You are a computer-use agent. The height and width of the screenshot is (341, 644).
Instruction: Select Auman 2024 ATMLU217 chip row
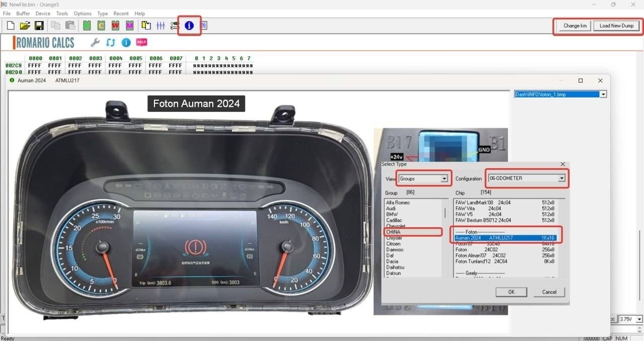coord(505,238)
